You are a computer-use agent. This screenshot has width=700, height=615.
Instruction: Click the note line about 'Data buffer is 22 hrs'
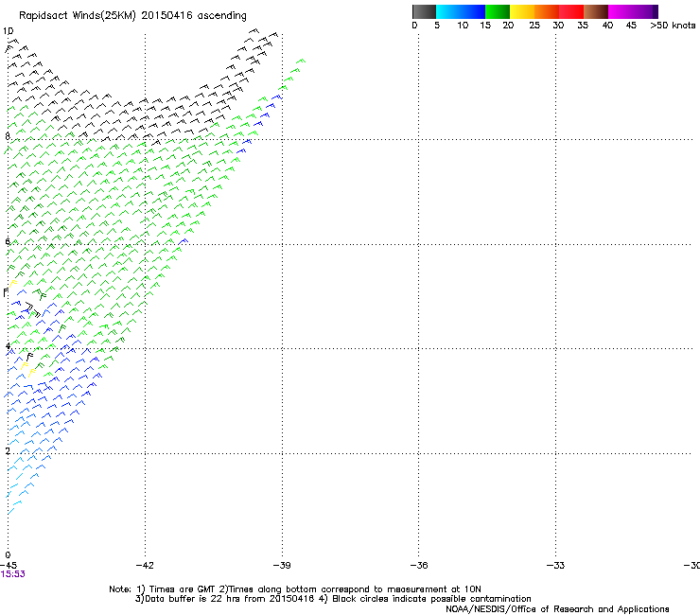tap(333, 599)
